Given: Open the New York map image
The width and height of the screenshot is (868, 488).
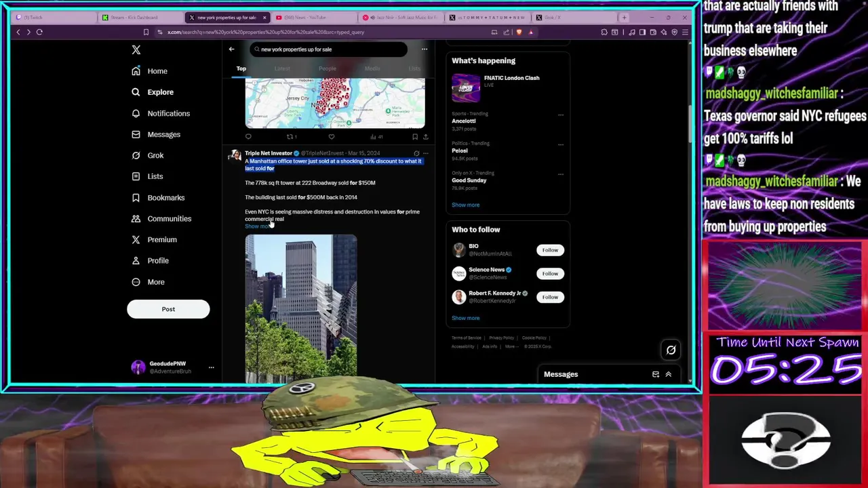Looking at the screenshot, I should click(335, 103).
